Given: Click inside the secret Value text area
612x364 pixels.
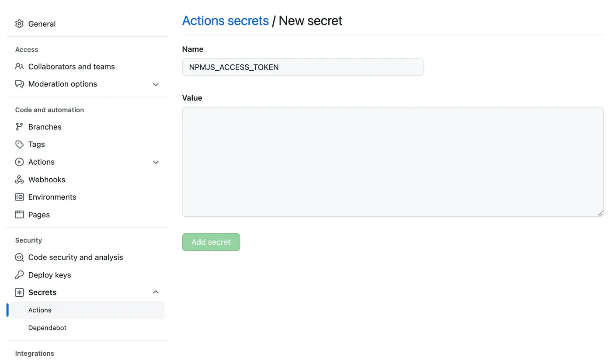Looking at the screenshot, I should [392, 161].
